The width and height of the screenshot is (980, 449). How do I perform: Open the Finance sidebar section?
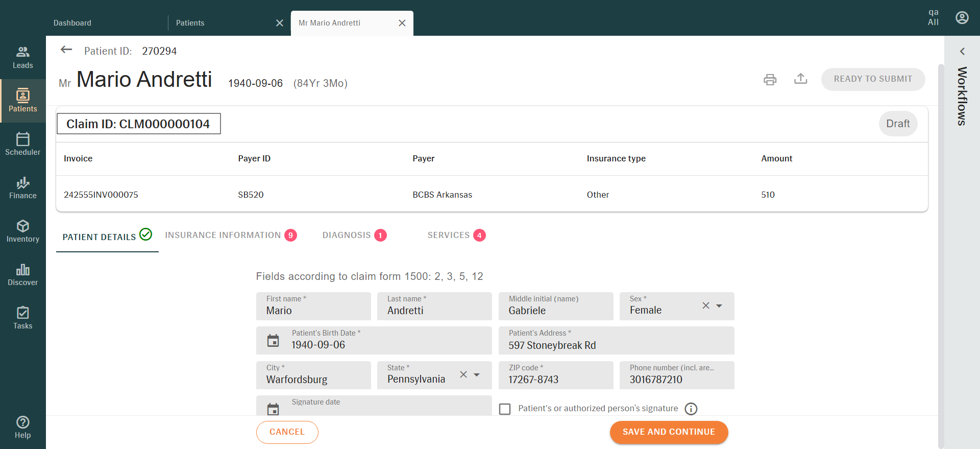click(22, 187)
